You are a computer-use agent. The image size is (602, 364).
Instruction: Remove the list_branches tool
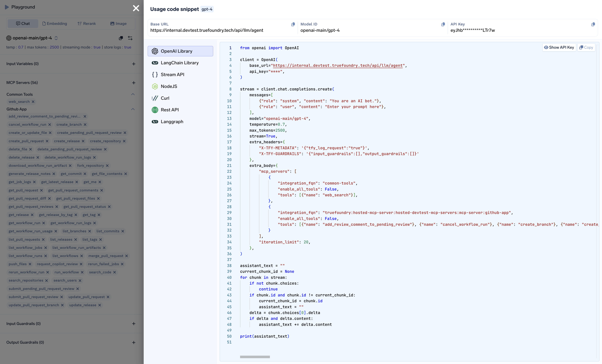[89, 231]
